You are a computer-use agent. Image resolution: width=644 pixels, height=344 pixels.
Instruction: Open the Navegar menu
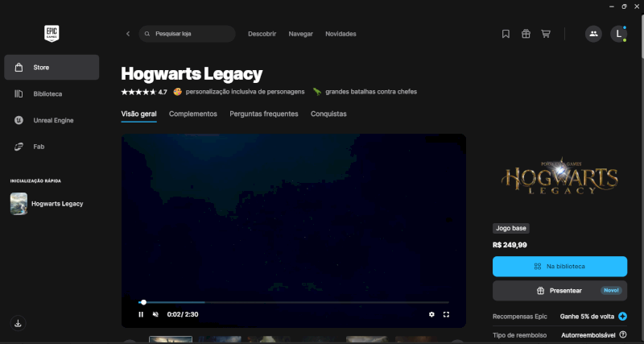coord(300,34)
